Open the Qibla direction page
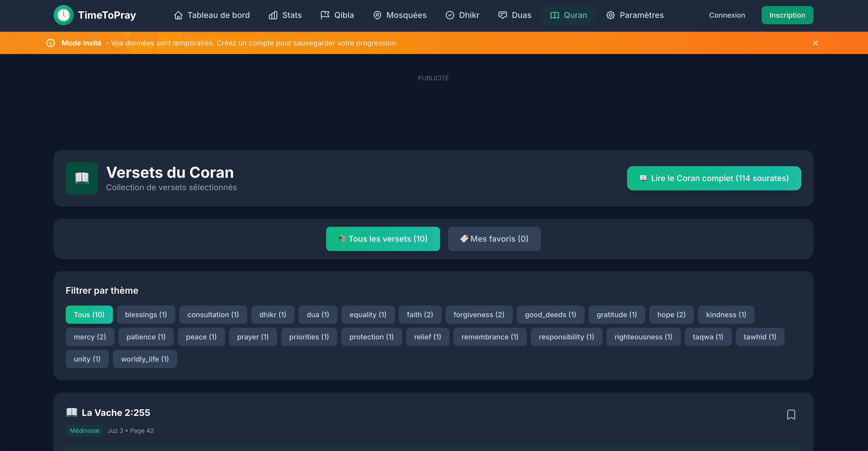Image resolution: width=868 pixels, height=451 pixels. [x=337, y=15]
